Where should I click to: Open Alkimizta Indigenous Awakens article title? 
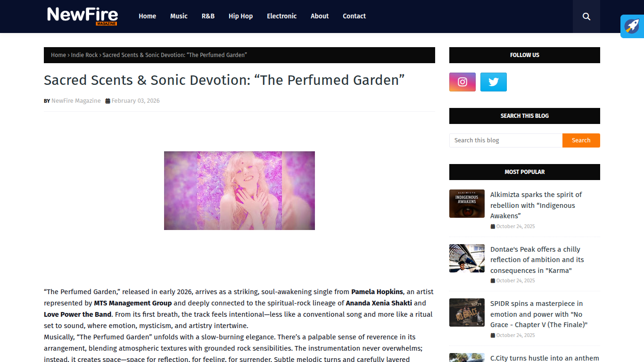[x=536, y=205]
